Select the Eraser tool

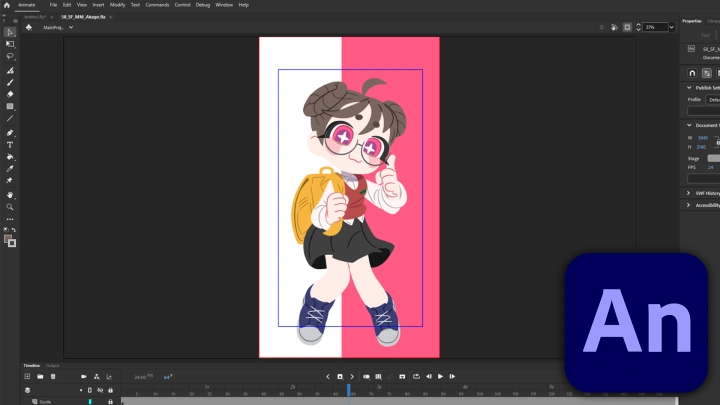[x=10, y=94]
